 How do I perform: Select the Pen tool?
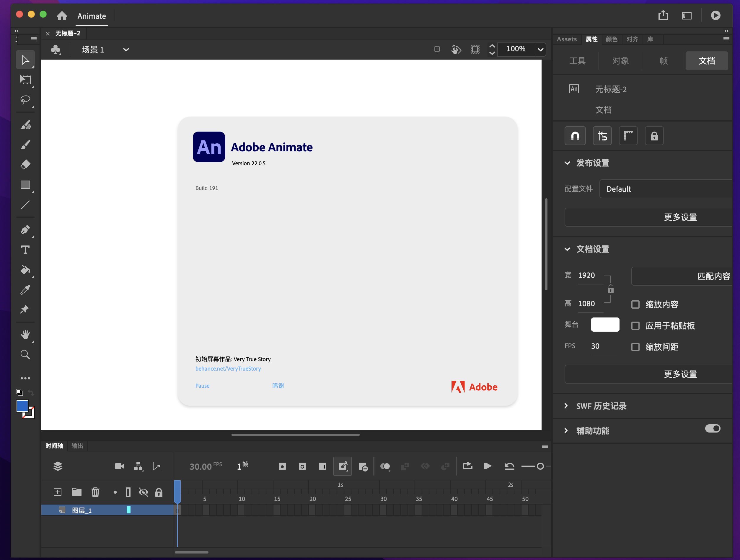[x=25, y=230]
